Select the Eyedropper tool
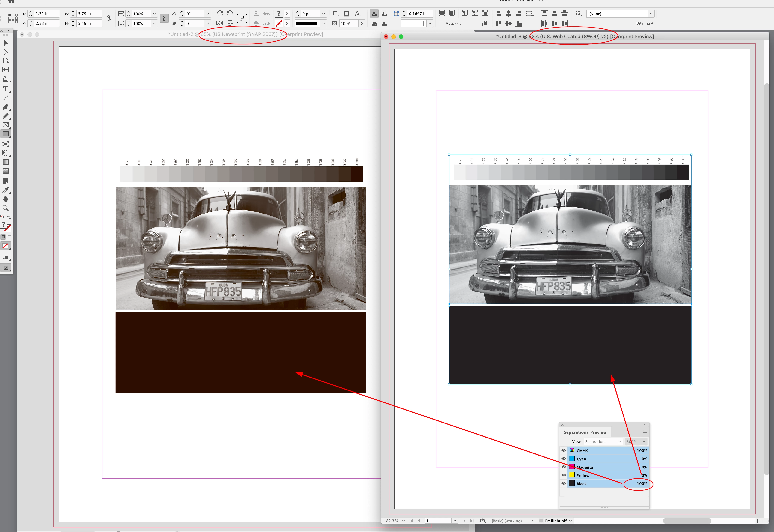Screen dimensions: 774x532 pos(6,190)
